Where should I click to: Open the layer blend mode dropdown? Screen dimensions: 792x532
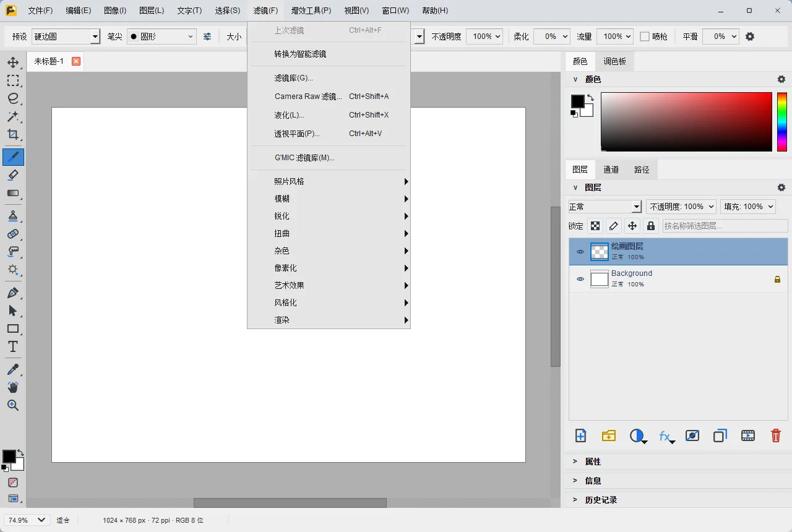605,207
